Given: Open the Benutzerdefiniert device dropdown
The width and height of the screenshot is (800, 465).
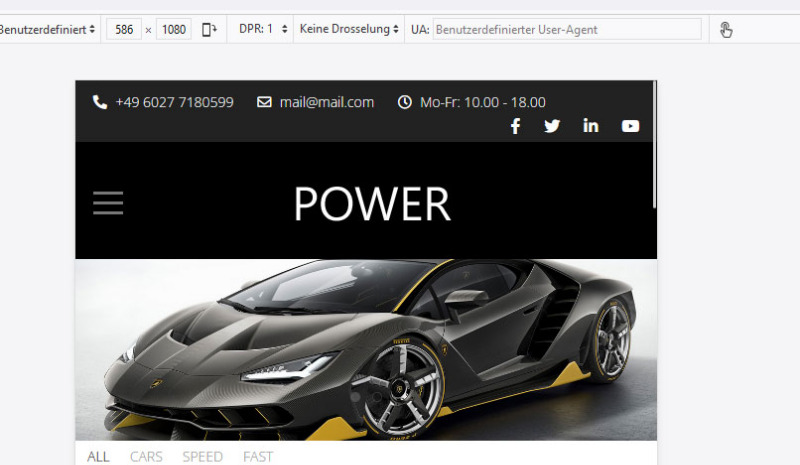Looking at the screenshot, I should point(47,30).
